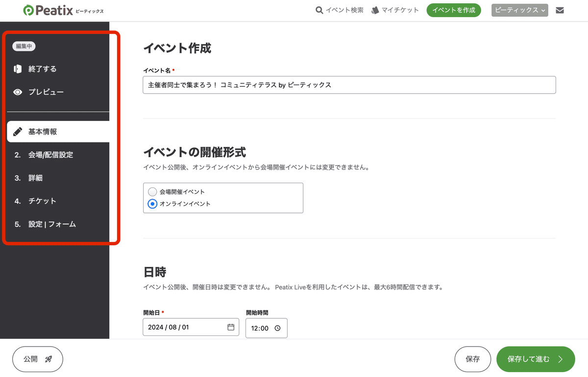Click inside the イベント名 text field
588x377 pixels.
pyautogui.click(x=349, y=85)
